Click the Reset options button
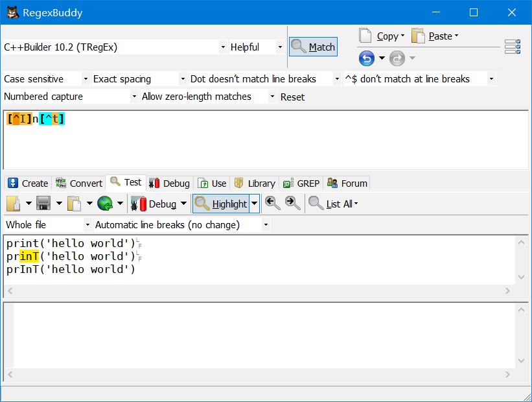Image resolution: width=532 pixels, height=402 pixels. pyautogui.click(x=292, y=97)
